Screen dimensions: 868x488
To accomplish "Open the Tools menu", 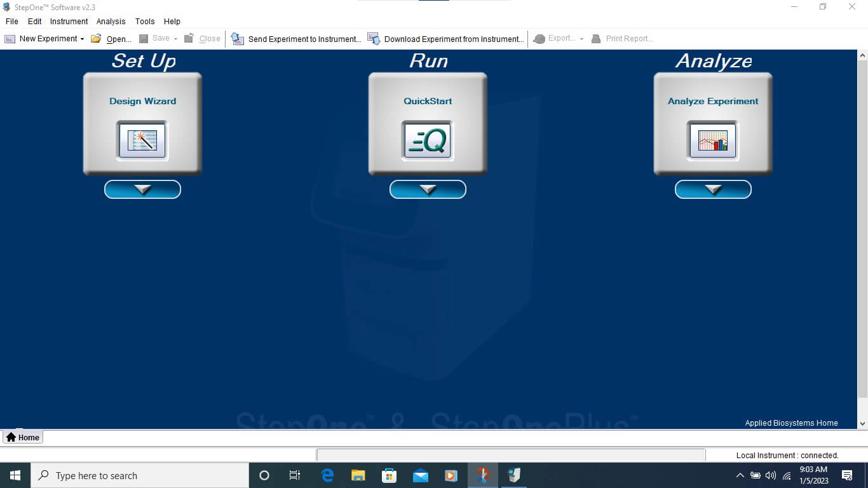I will (145, 22).
